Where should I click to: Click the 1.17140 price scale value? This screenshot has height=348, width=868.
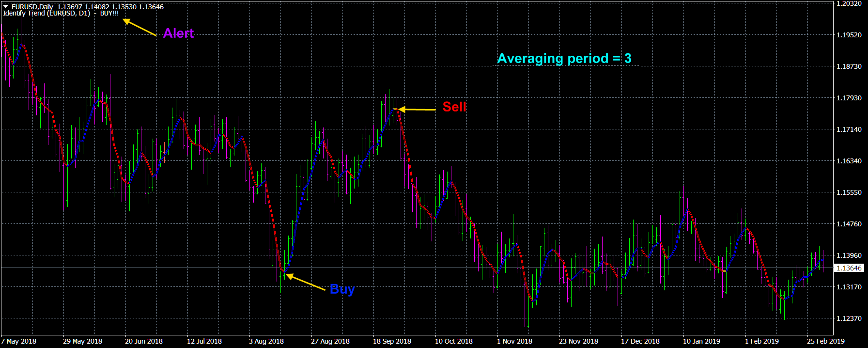(850, 129)
